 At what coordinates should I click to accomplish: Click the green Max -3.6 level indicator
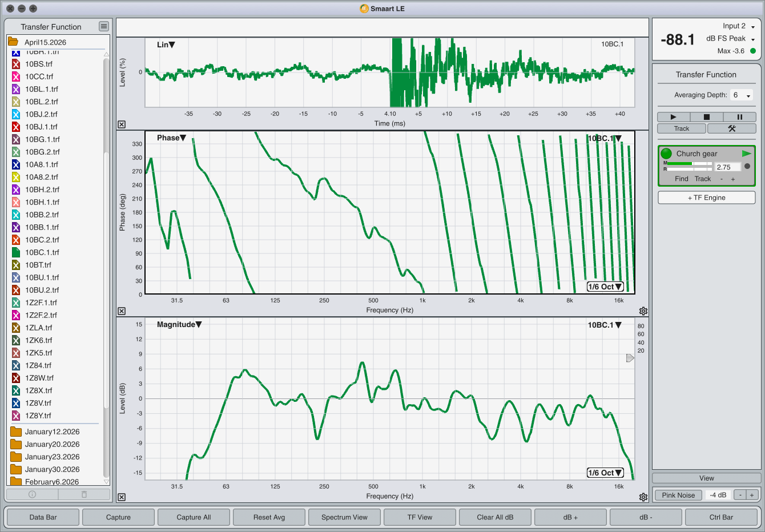(753, 51)
